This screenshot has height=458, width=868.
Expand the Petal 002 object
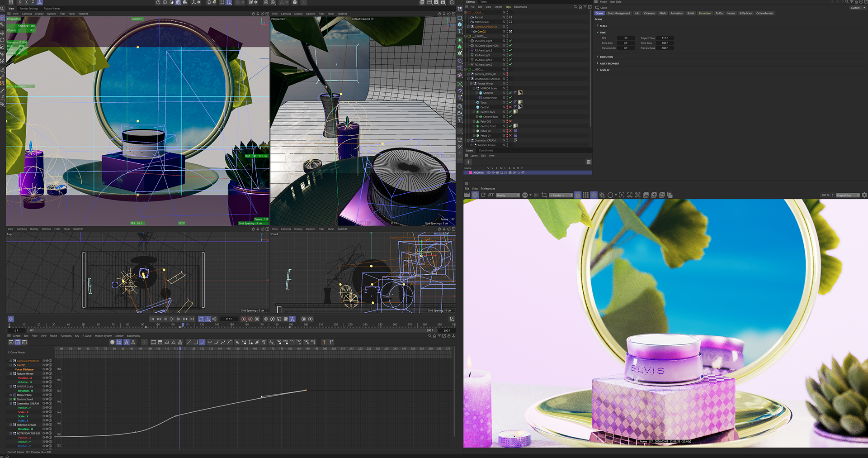click(x=474, y=121)
